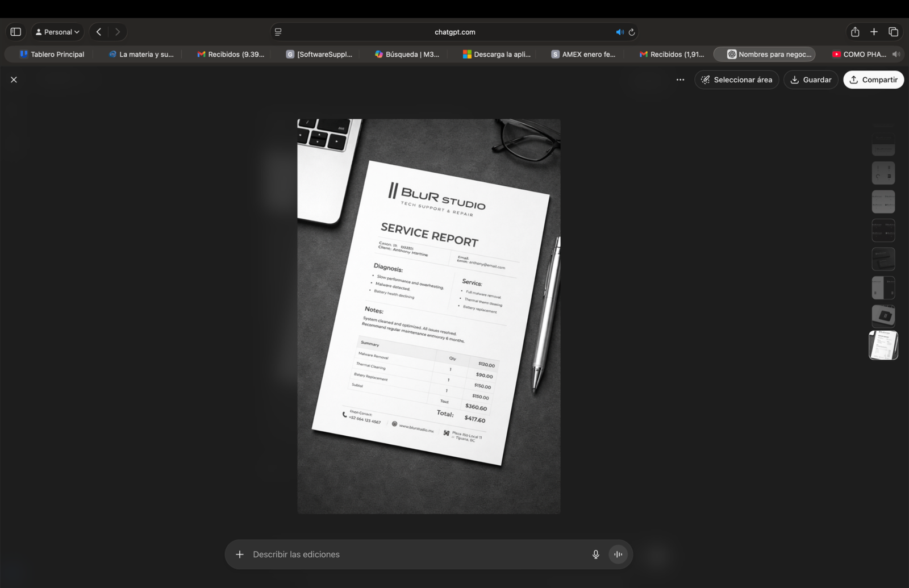Click the Guardar button
Screen dimensions: 909x588
811,80
